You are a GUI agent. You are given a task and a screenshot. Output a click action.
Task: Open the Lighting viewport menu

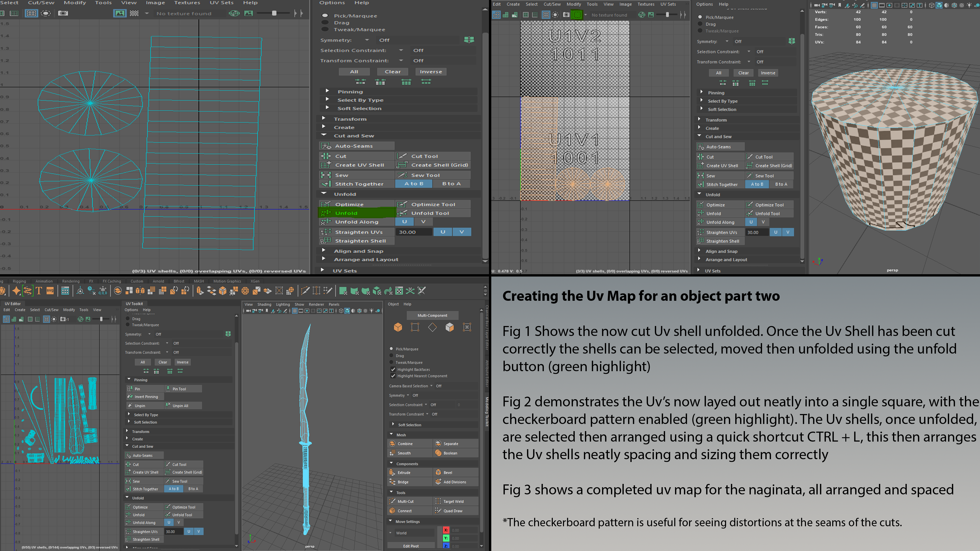point(283,305)
